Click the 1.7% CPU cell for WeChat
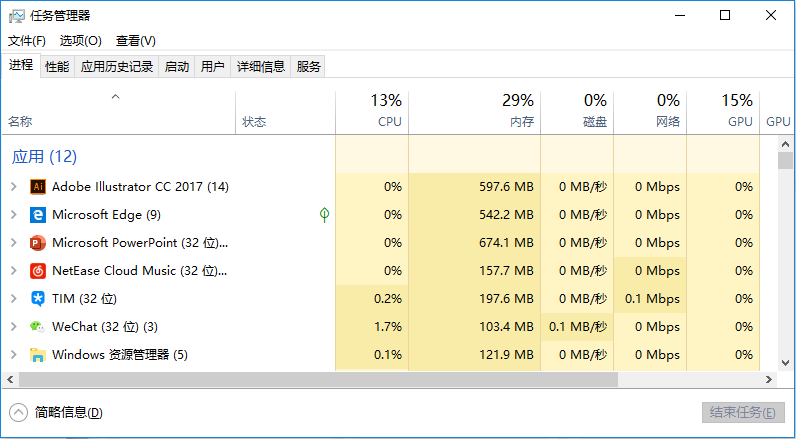 [372, 326]
